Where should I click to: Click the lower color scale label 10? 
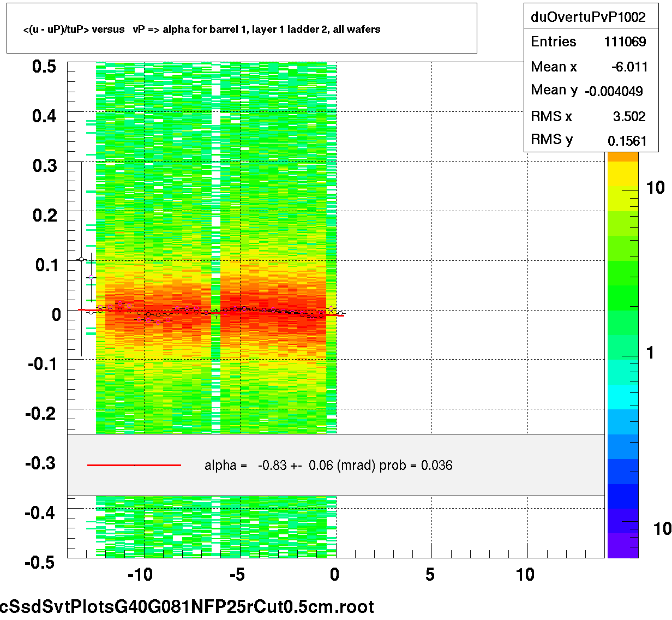(x=662, y=528)
